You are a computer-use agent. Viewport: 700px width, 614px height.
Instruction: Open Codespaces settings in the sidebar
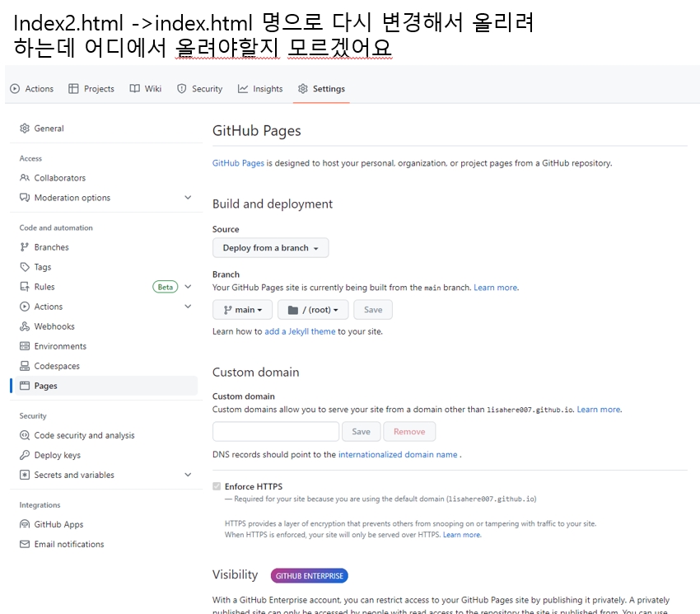pos(105,366)
